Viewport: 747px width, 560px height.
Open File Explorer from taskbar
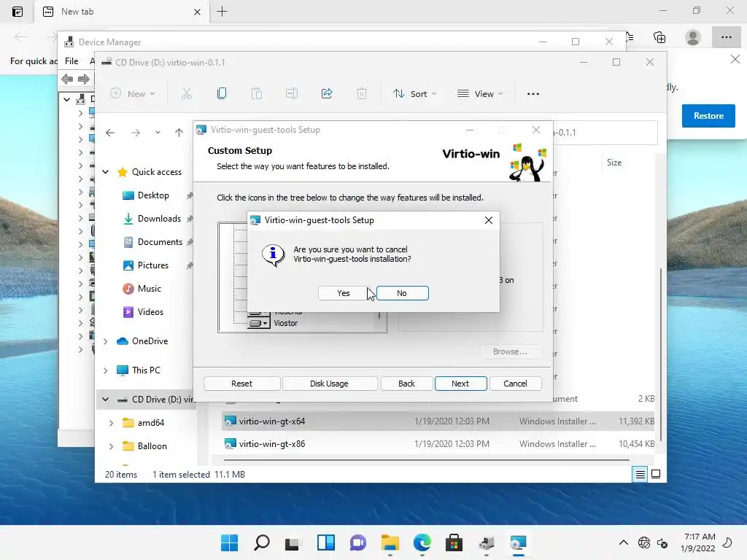390,542
